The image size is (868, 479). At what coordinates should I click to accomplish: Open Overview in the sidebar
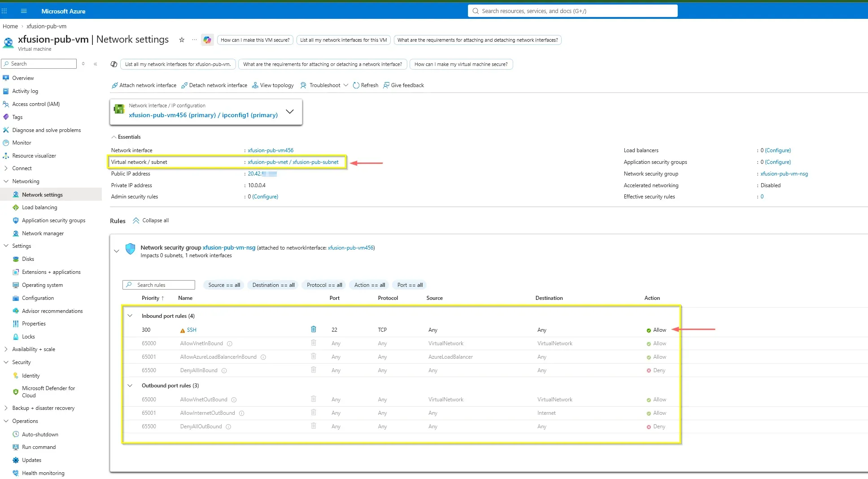click(23, 78)
